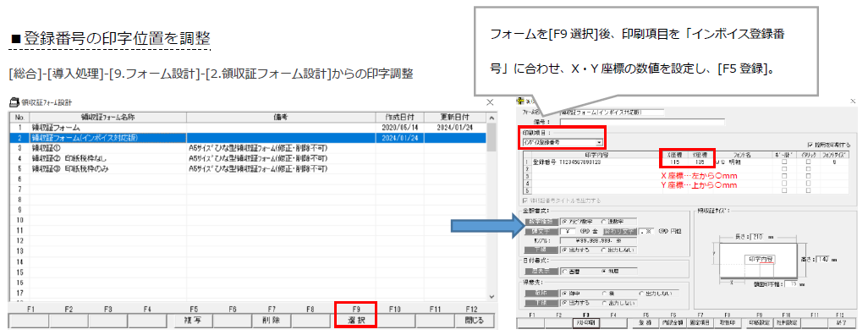Click the 領収証フォーム設計 window title icon
Screen dimensions: 868x335
[14, 102]
